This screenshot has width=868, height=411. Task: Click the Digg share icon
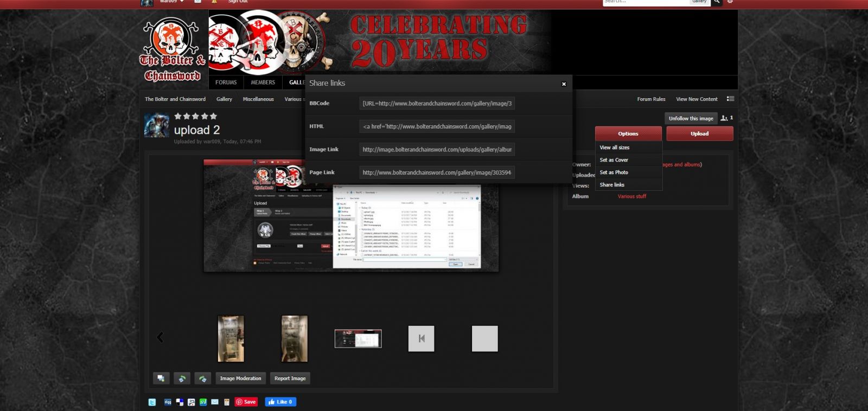(x=168, y=402)
